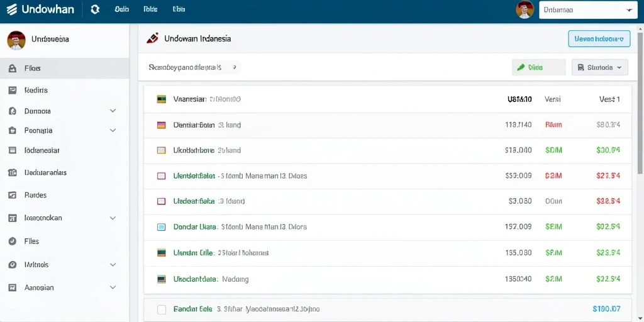This screenshot has height=322, width=644.
Task: Click the green pencil edit button
Action: pyautogui.click(x=538, y=67)
